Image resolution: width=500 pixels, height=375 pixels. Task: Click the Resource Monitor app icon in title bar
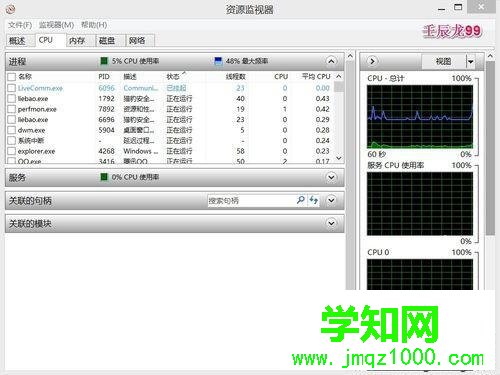10,9
